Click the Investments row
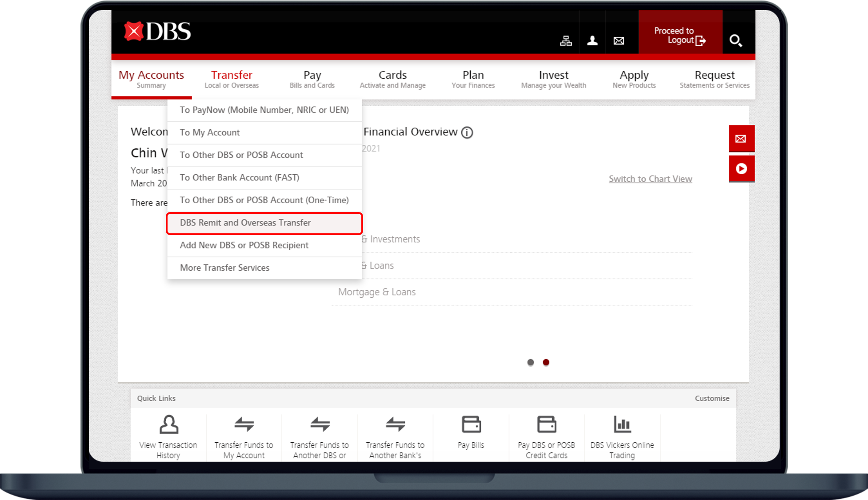Image resolution: width=868 pixels, height=500 pixels. click(x=527, y=239)
